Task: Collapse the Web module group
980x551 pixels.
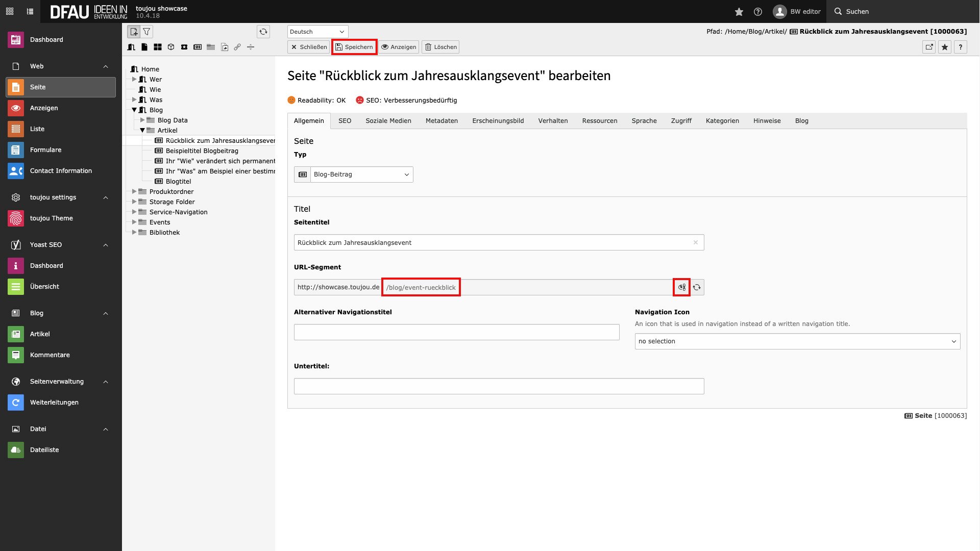Action: (x=106, y=66)
